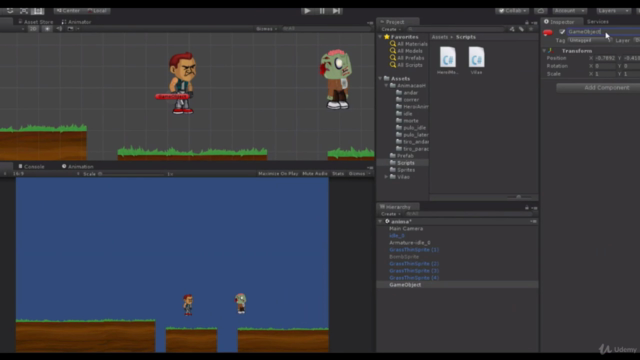Viewport: 640px width, 360px height.
Task: Toggle pivot mode with Center button
Action: (x=68, y=11)
